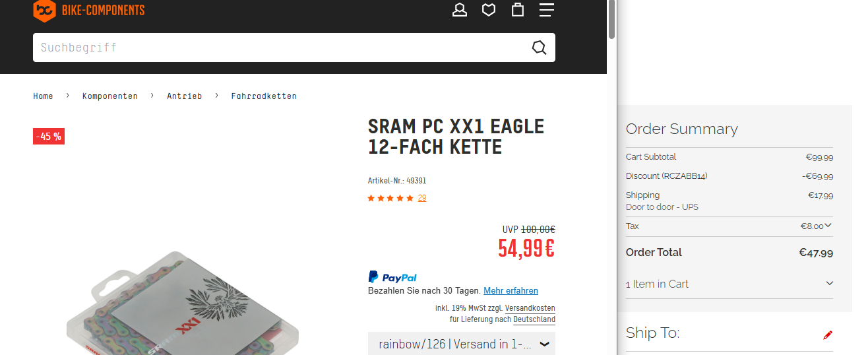Open the rainbow/126 variant dropdown

pos(462,344)
